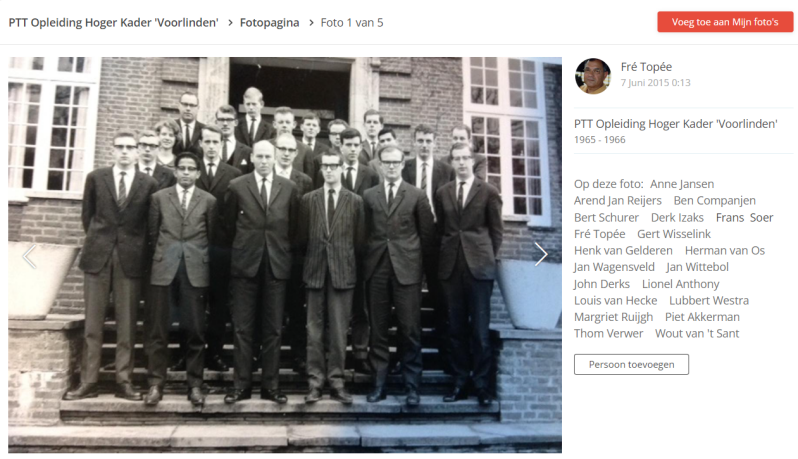Open PTT Opleiding Hoger Kader 'Voorlinden' breadcrumb
This screenshot has width=798, height=459.
[113, 23]
